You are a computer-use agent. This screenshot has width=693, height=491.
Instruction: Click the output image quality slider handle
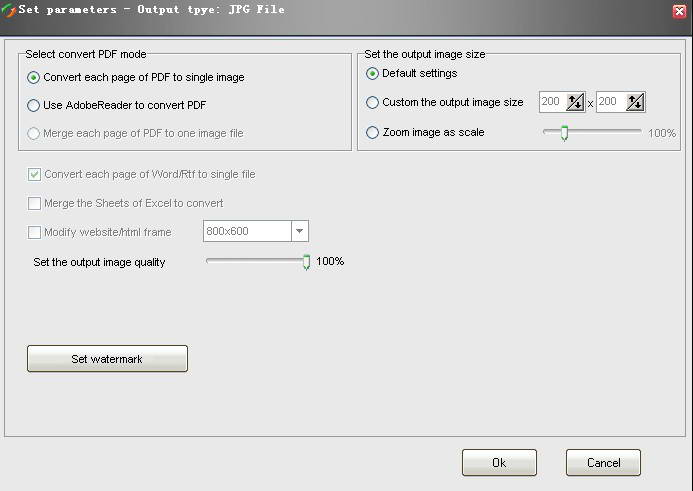(306, 263)
